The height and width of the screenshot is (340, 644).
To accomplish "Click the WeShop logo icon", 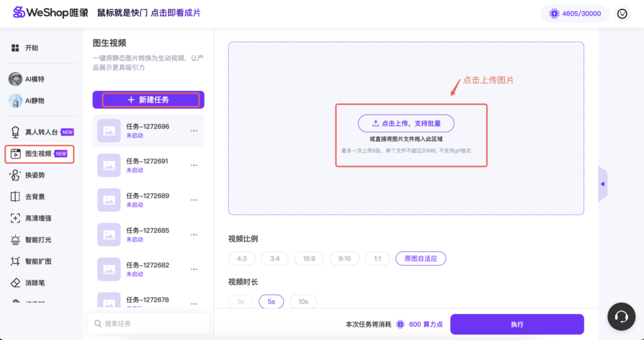I will tap(19, 13).
